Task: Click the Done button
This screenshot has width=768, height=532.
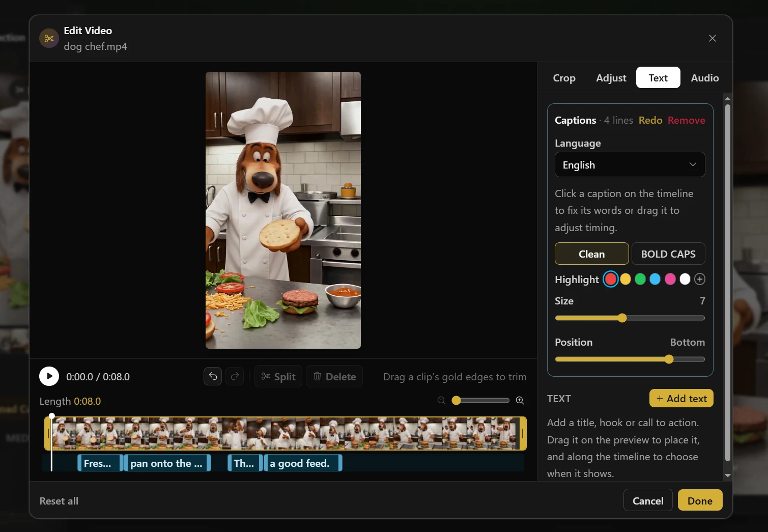Action: click(x=700, y=500)
